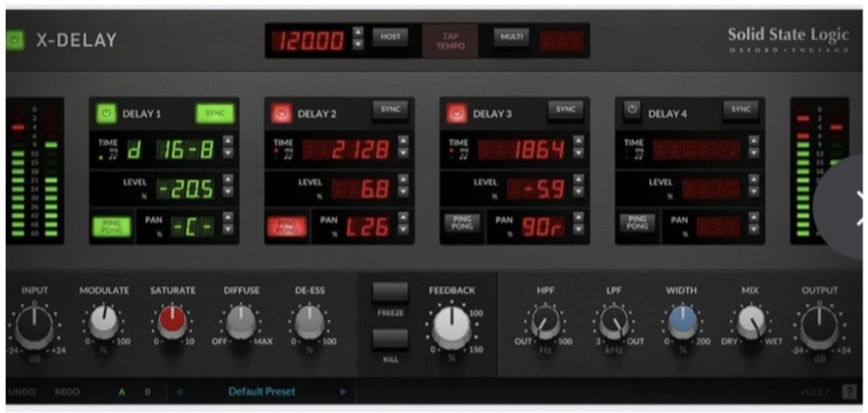Enable Ping Pong on Delay 3
The width and height of the screenshot is (868, 413).
point(461,223)
